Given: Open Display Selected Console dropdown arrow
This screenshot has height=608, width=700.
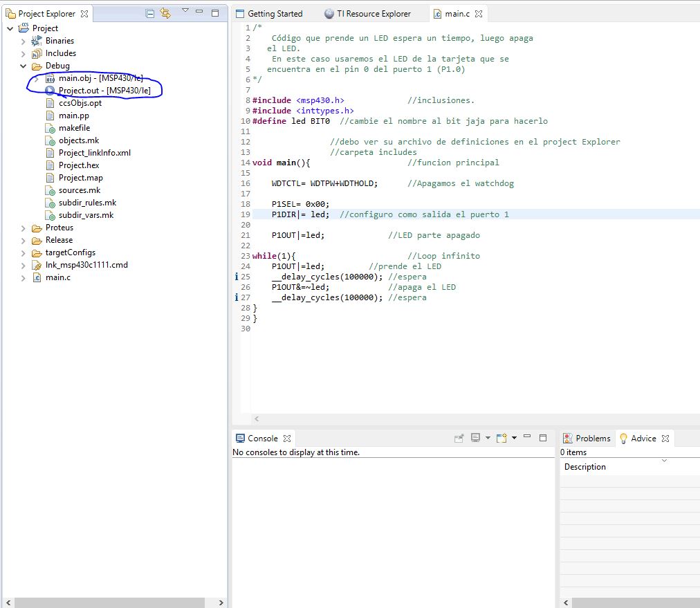Looking at the screenshot, I should tap(488, 438).
